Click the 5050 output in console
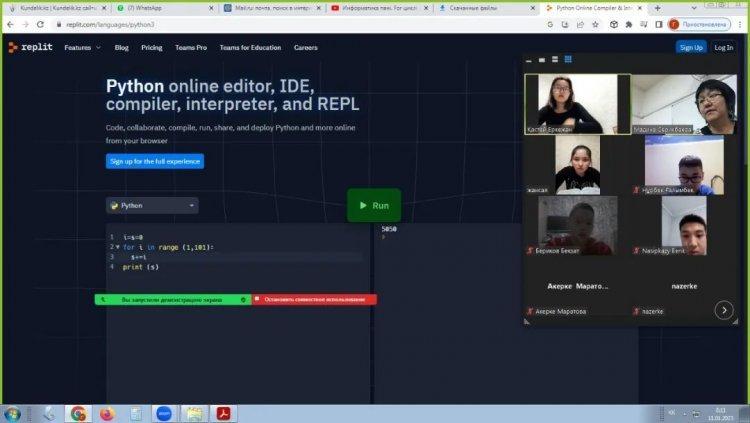Viewport: 750px width, 423px height. 389,229
